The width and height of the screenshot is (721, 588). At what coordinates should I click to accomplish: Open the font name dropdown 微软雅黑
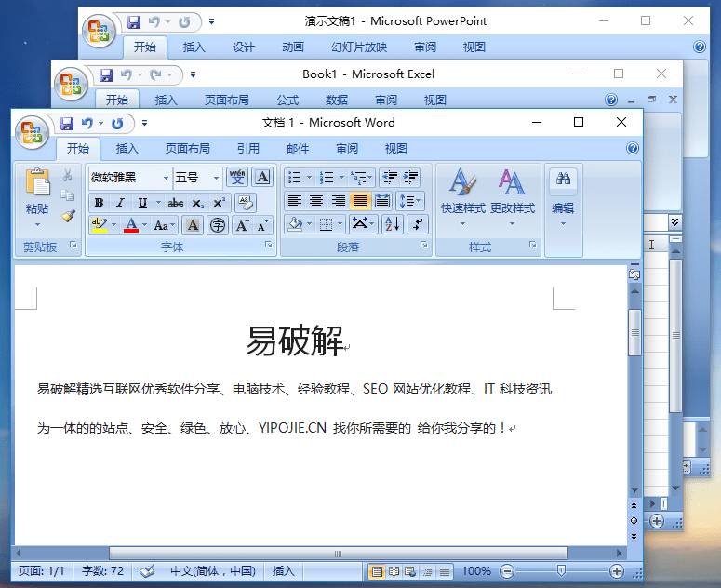click(166, 178)
